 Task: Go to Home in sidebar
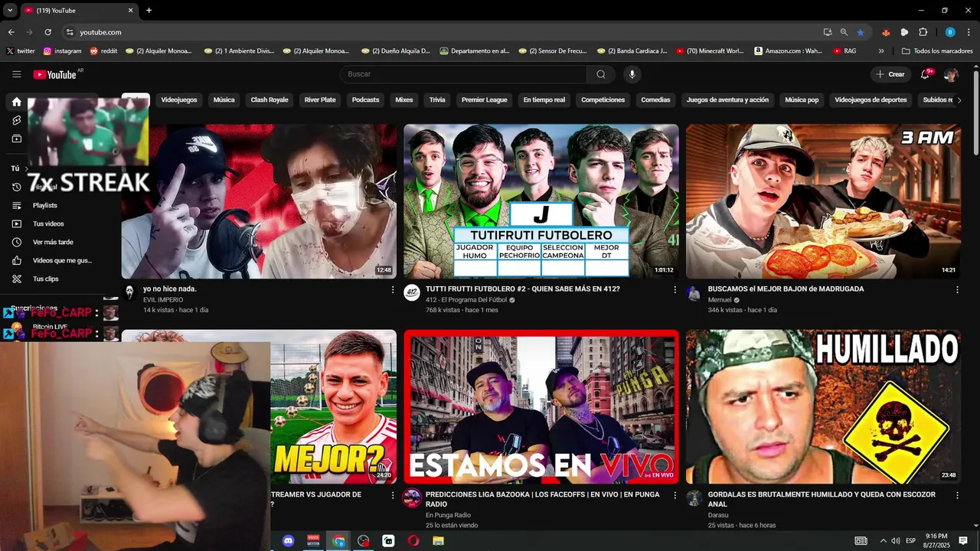click(x=17, y=102)
